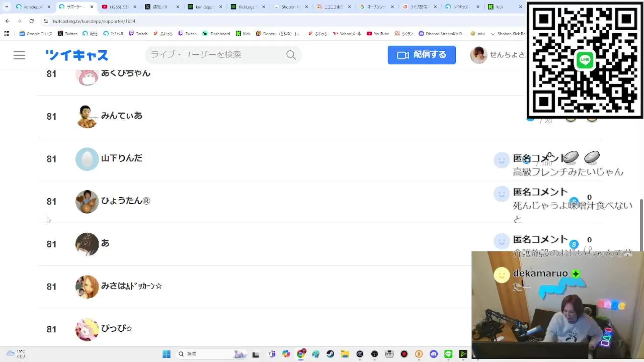Open the 配信 bookmark
Image resolution: width=644 pixels, height=362 pixels.
click(x=90, y=34)
